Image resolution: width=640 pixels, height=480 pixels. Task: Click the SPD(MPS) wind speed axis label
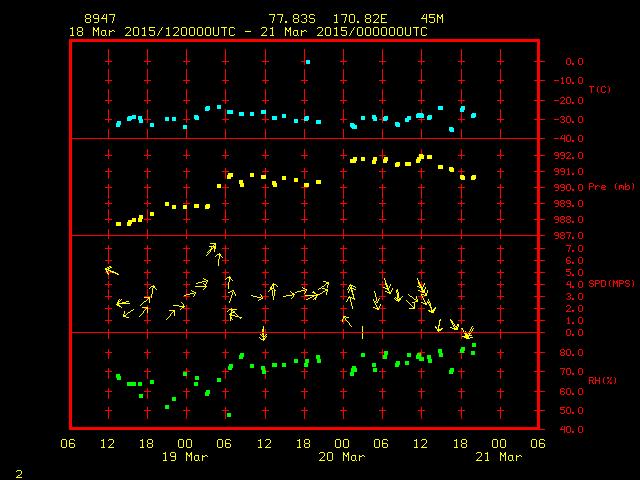tap(611, 283)
